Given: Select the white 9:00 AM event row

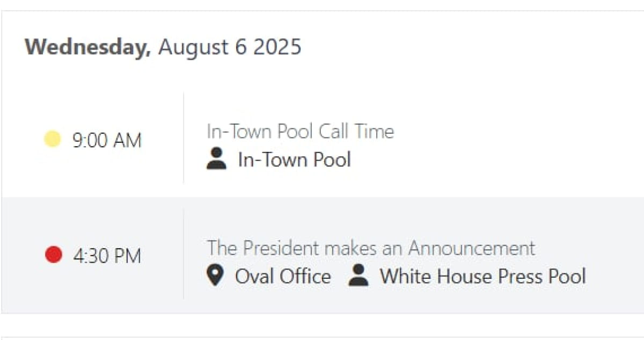Looking at the screenshot, I should 323,140.
